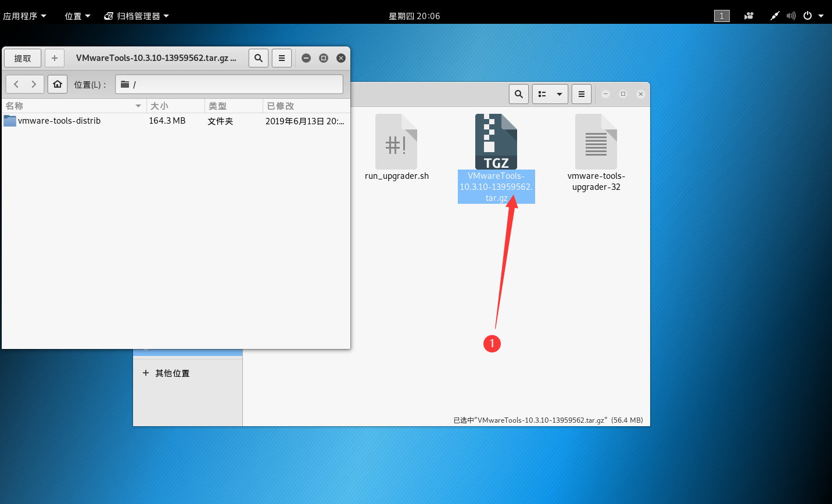Expand the system menu arrow in top bar
The height and width of the screenshot is (504, 832).
(x=821, y=16)
